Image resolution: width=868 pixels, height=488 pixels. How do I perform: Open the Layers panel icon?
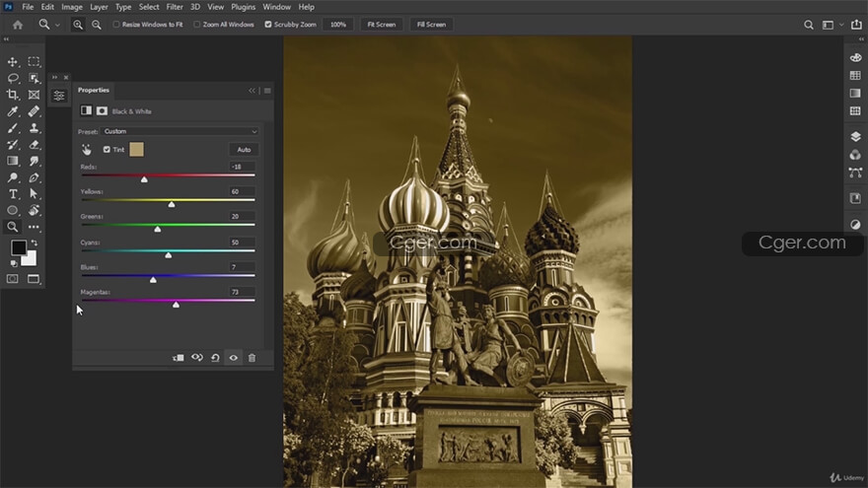pyautogui.click(x=855, y=137)
